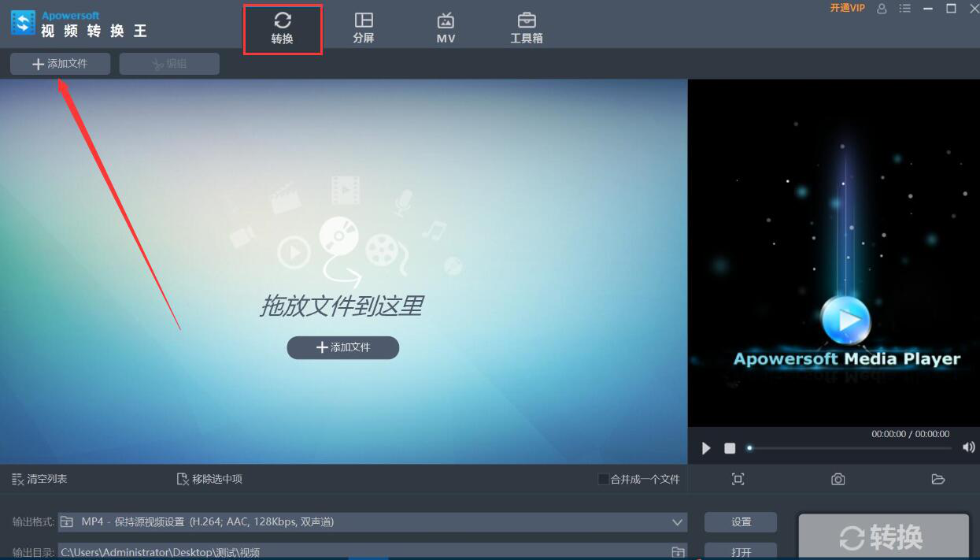Click the 开通VIP link
The image size is (980, 560).
(847, 8)
